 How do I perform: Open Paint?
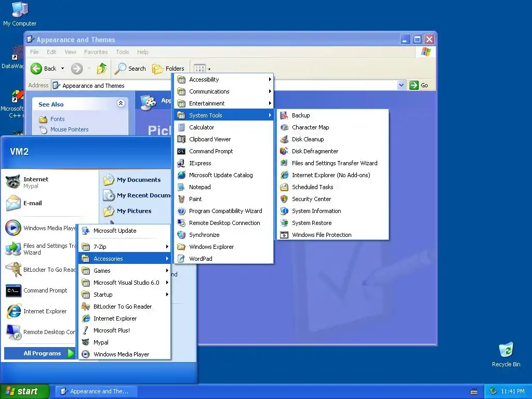pyautogui.click(x=224, y=199)
